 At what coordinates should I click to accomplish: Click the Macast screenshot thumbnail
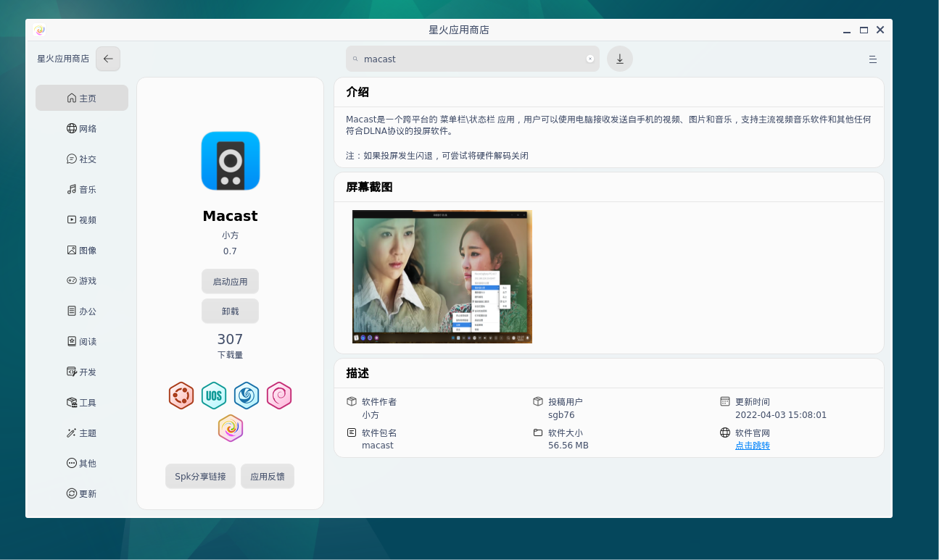pos(442,276)
